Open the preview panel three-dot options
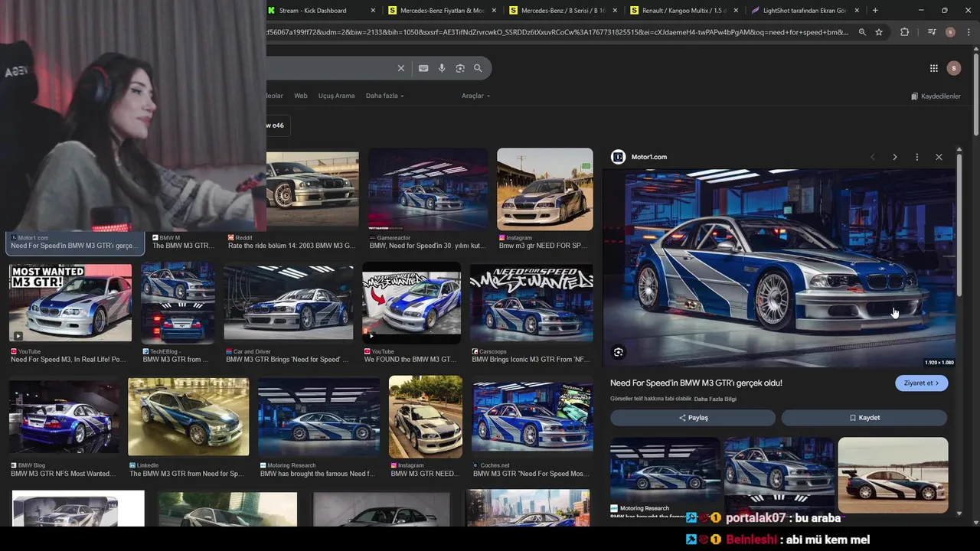Viewport: 980px width, 551px height. 916,157
